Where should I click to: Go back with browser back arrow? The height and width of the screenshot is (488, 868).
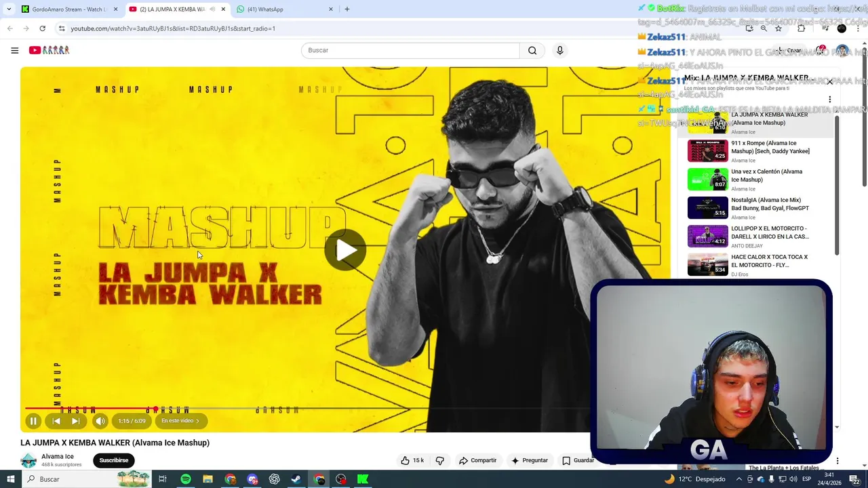tap(9, 28)
